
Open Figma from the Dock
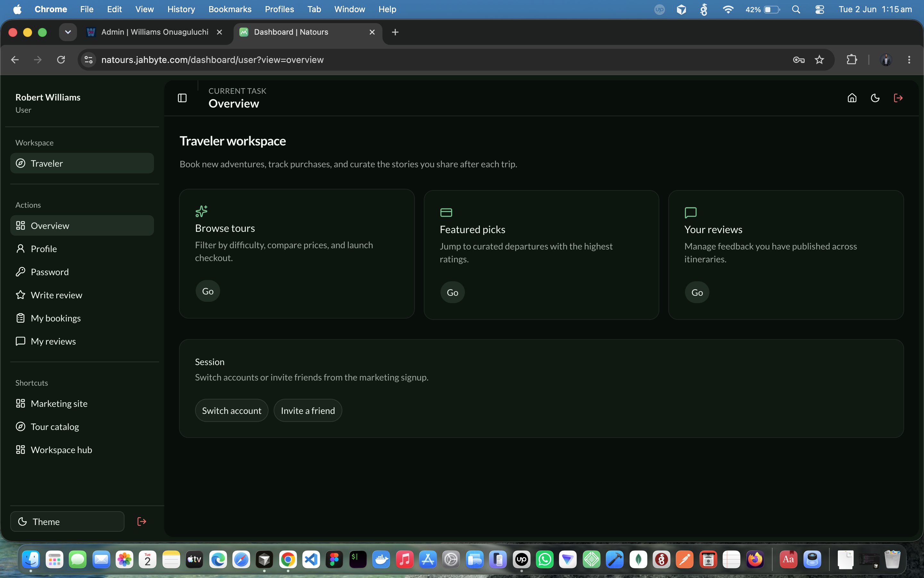pyautogui.click(x=335, y=560)
